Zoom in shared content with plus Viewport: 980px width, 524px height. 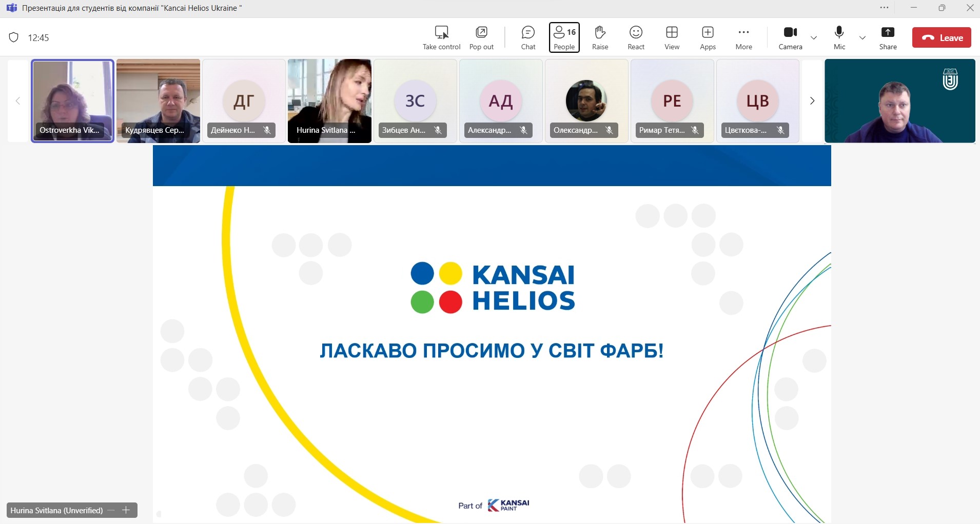coord(126,510)
